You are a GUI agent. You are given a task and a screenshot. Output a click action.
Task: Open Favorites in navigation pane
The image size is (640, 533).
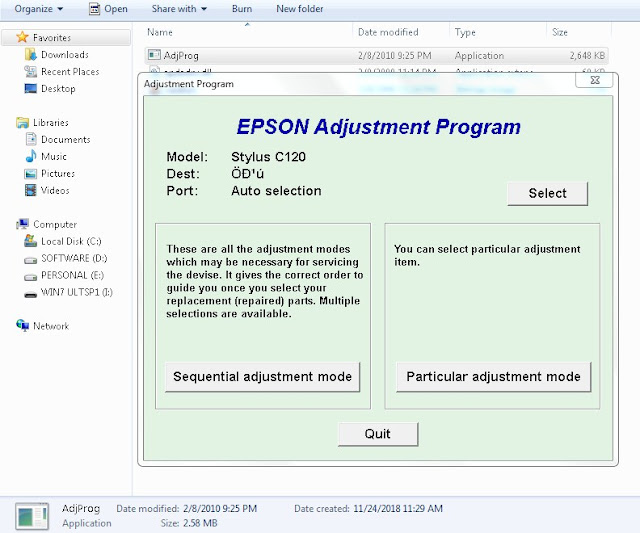pyautogui.click(x=52, y=38)
